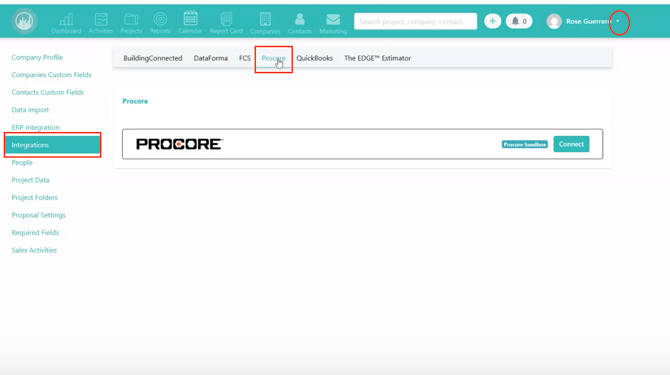Screen dimensions: 670x375
Task: Open Sales Activities in the sidebar
Action: point(34,250)
